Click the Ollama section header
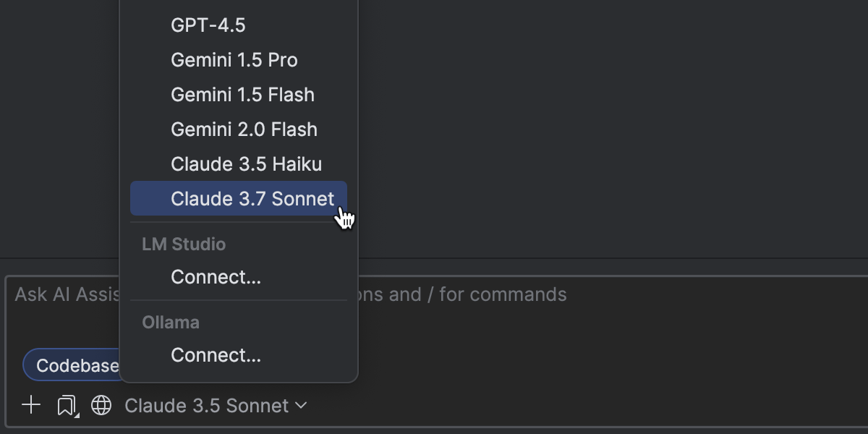The image size is (868, 434). click(171, 323)
